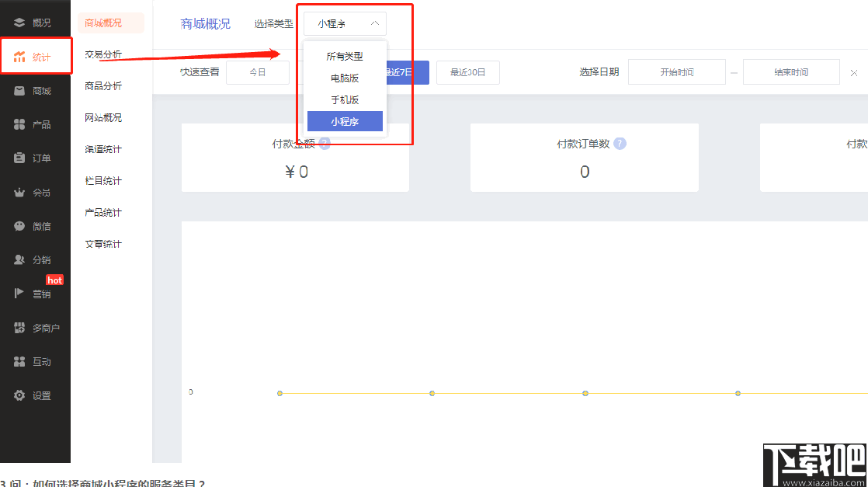Click the 分销 people icon in sidebar
This screenshot has width=868, height=487.
click(19, 260)
